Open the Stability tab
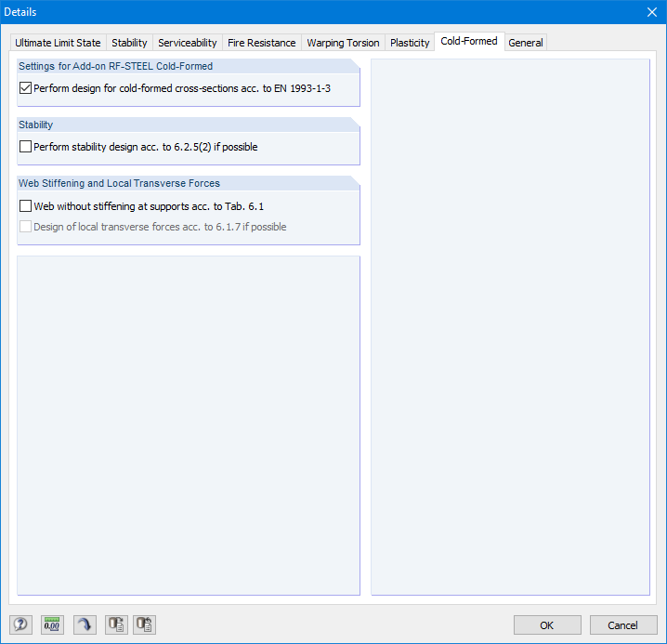 pos(129,43)
